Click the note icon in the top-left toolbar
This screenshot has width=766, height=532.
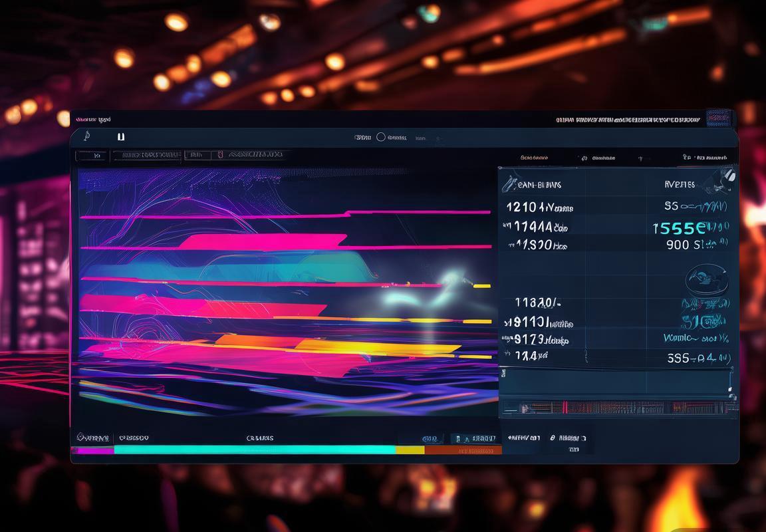tap(86, 136)
